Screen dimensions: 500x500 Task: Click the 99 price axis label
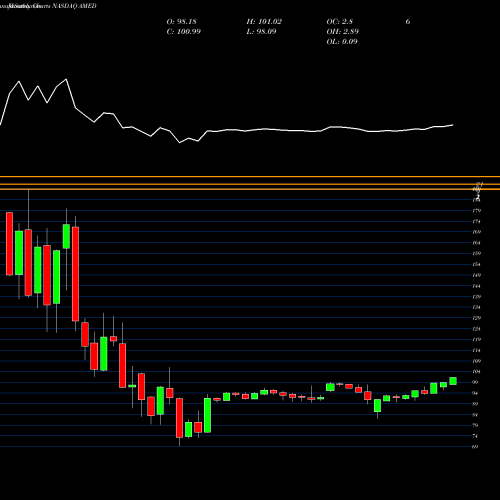[475, 382]
